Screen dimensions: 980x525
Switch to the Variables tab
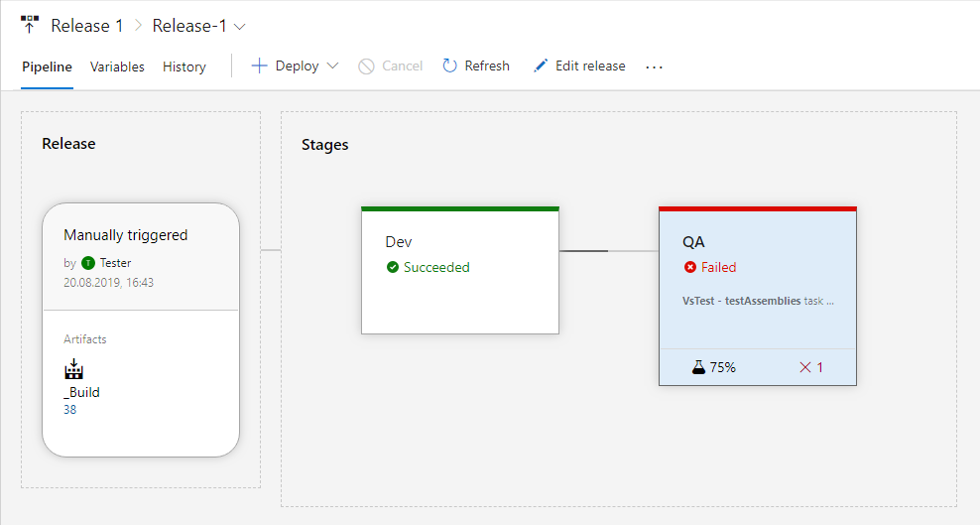point(117,67)
